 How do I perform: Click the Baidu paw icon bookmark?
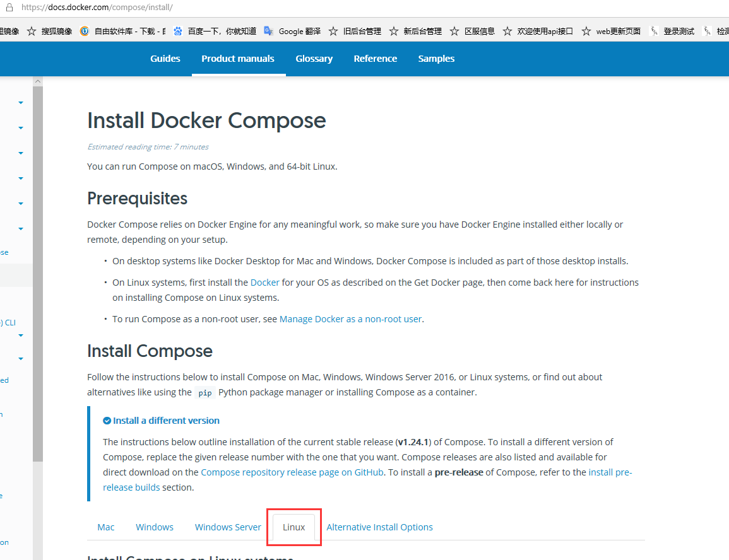(x=178, y=31)
